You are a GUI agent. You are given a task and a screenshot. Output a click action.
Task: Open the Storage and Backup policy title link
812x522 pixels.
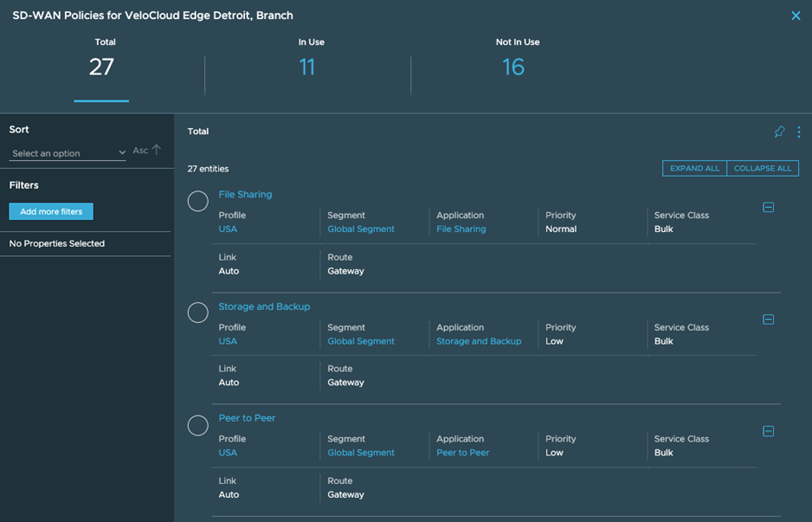pyautogui.click(x=264, y=306)
